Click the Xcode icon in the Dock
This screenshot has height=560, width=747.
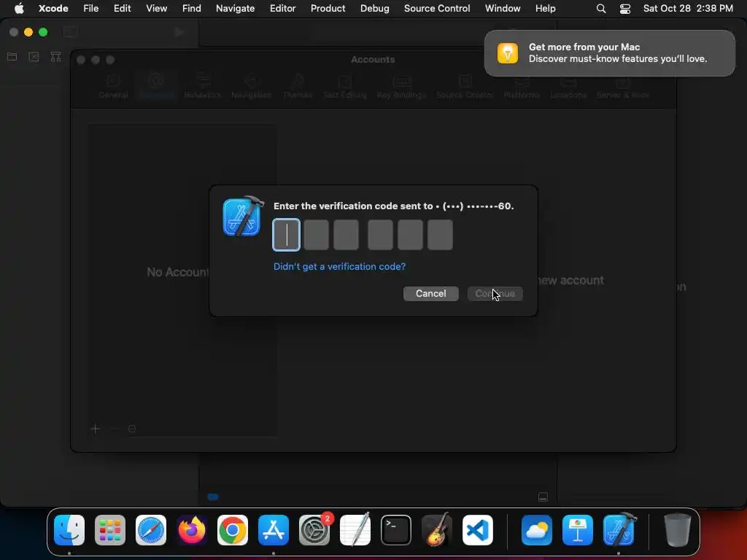click(619, 530)
